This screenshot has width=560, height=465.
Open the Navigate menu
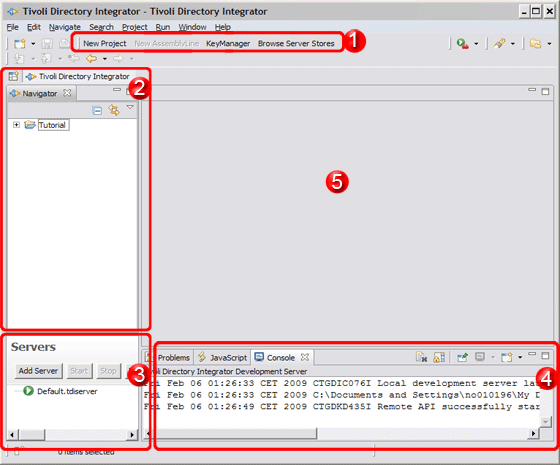tap(65, 27)
